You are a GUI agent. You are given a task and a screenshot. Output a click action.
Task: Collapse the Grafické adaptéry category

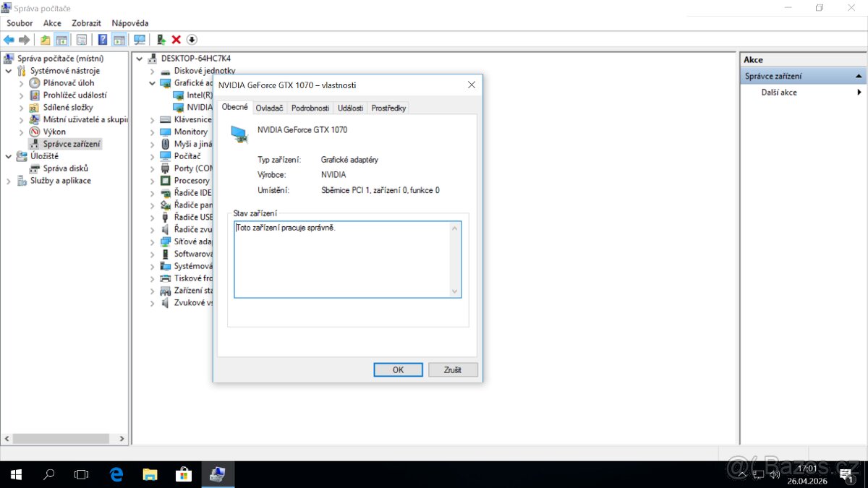pos(153,83)
